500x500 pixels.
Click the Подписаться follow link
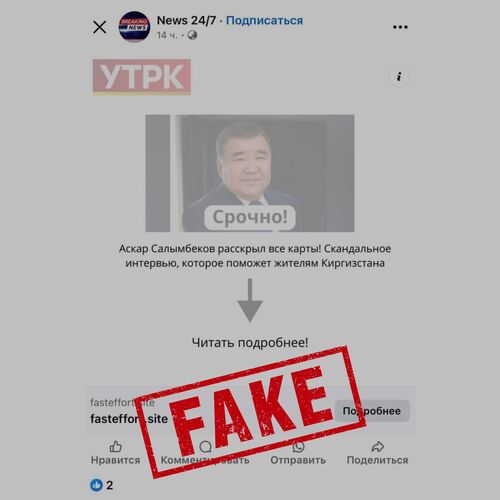[x=264, y=21]
